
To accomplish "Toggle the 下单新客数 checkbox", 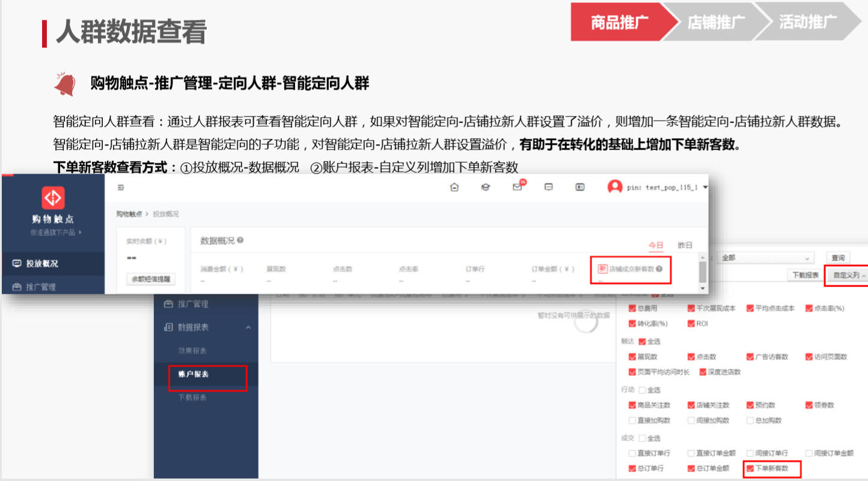I will [750, 468].
